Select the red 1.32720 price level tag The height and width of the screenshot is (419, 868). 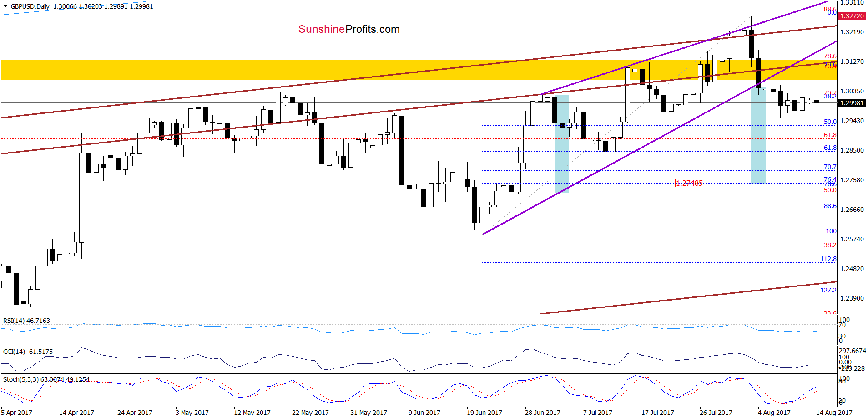852,16
